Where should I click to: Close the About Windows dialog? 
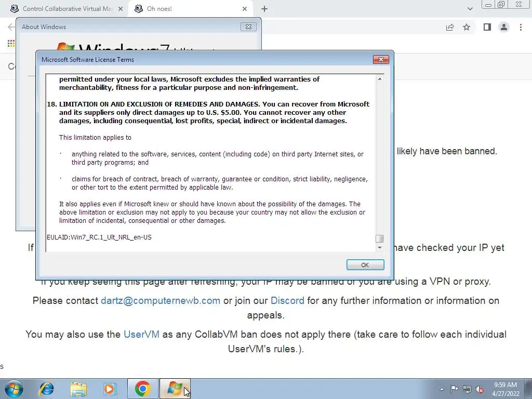click(x=248, y=27)
